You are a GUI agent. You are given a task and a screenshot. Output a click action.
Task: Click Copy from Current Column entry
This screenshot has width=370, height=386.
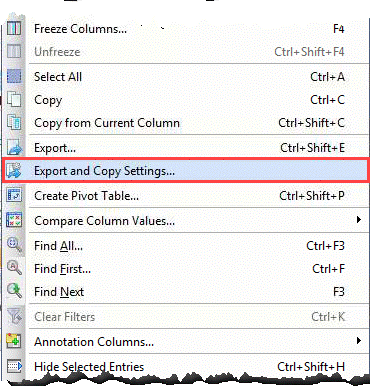186,123
